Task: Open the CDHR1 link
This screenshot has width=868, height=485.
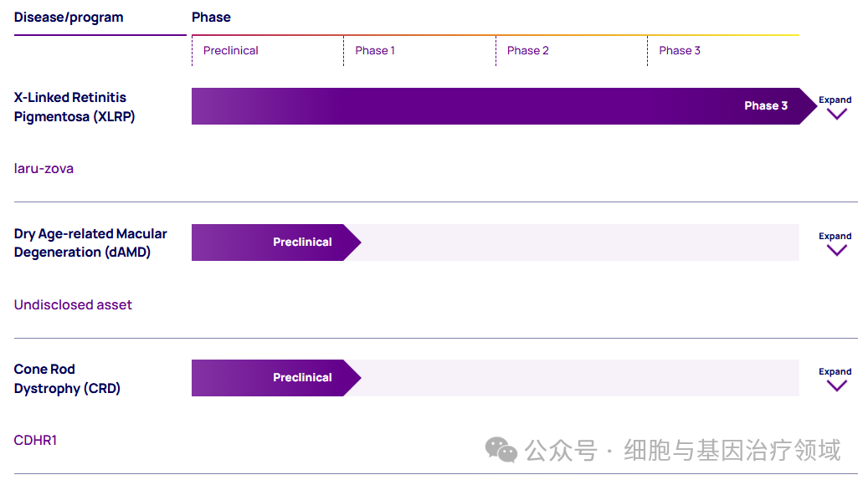Action: (x=35, y=440)
